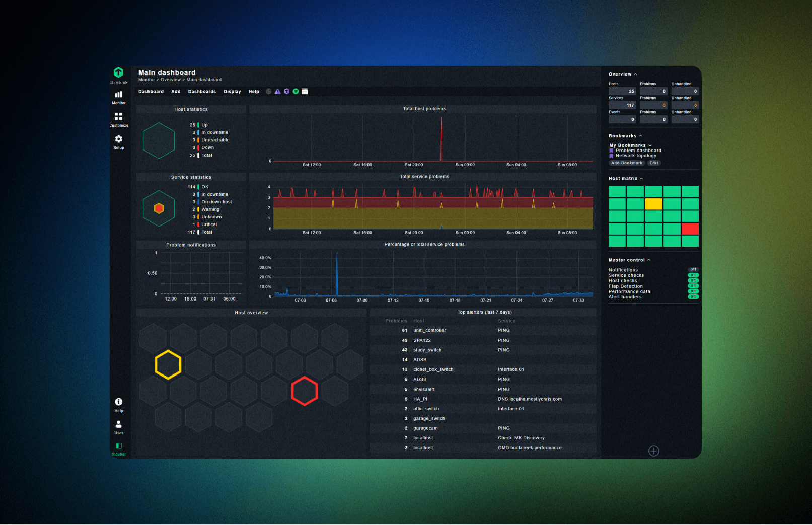Image resolution: width=812 pixels, height=525 pixels.
Task: Open the Monitor menu in sidebar
Action: point(118,97)
